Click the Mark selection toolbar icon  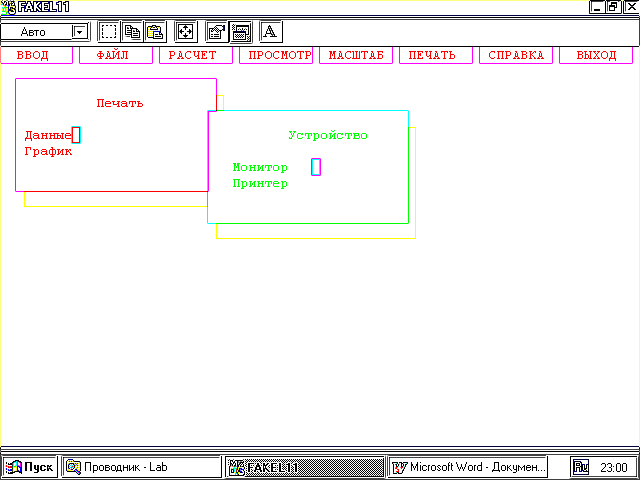109,32
